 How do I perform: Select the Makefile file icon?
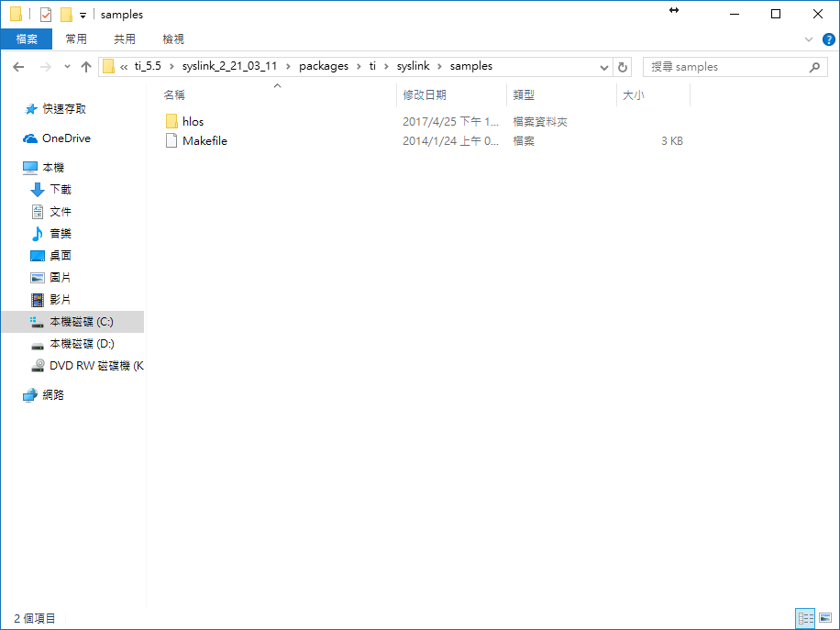point(171,141)
